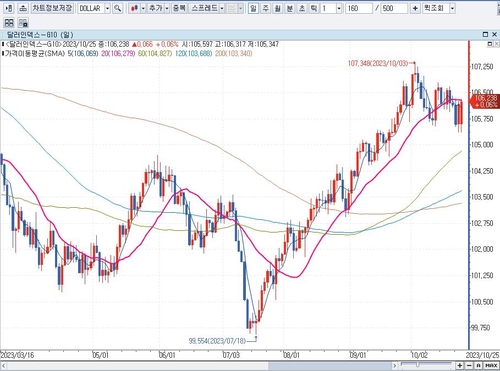Save chart info with 차트정보저장 button
The image size is (500, 371).
52,8
